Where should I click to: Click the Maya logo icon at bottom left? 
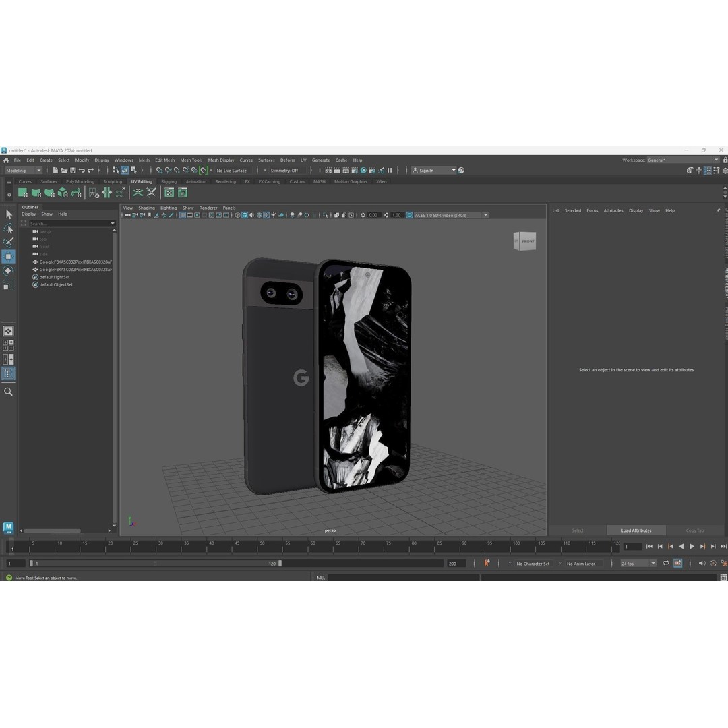(x=8, y=527)
